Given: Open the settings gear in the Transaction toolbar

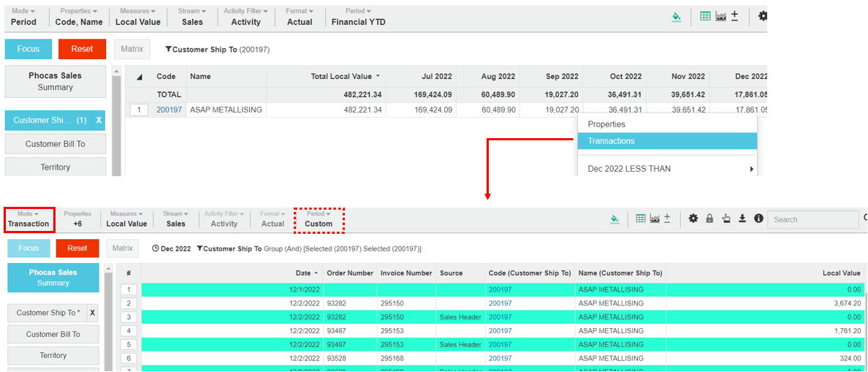Looking at the screenshot, I should 693,219.
